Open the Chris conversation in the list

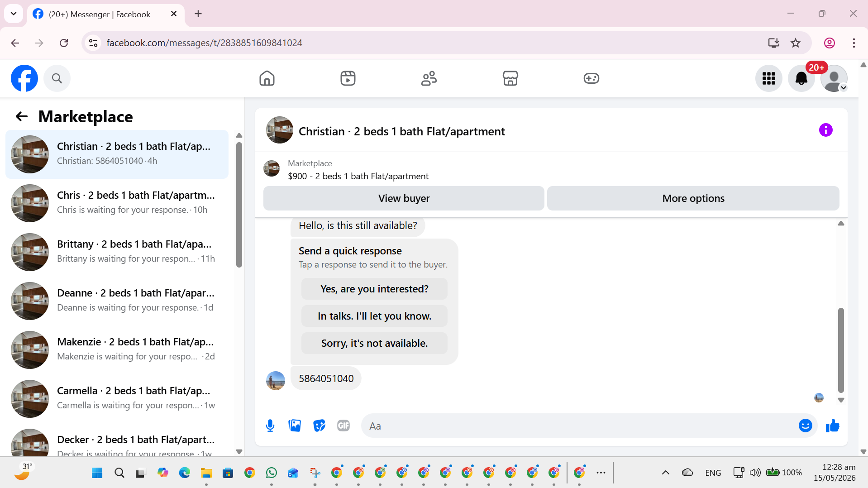[x=117, y=203]
